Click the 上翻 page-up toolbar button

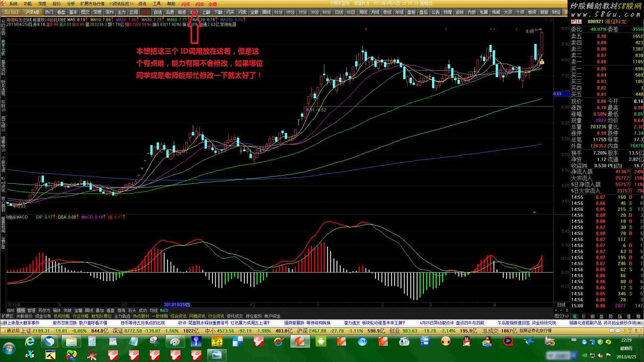point(206,12)
